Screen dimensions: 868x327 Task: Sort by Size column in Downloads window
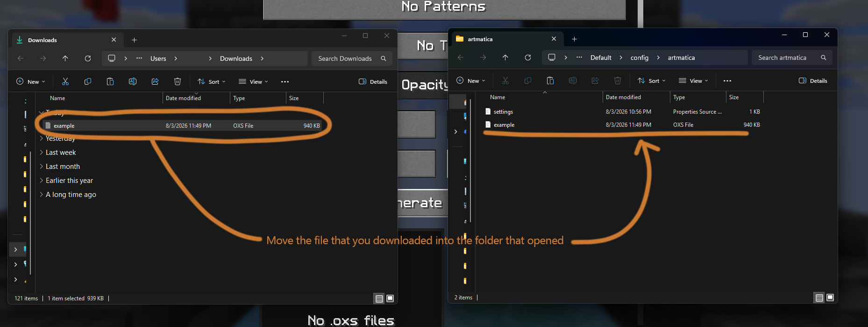point(305,98)
